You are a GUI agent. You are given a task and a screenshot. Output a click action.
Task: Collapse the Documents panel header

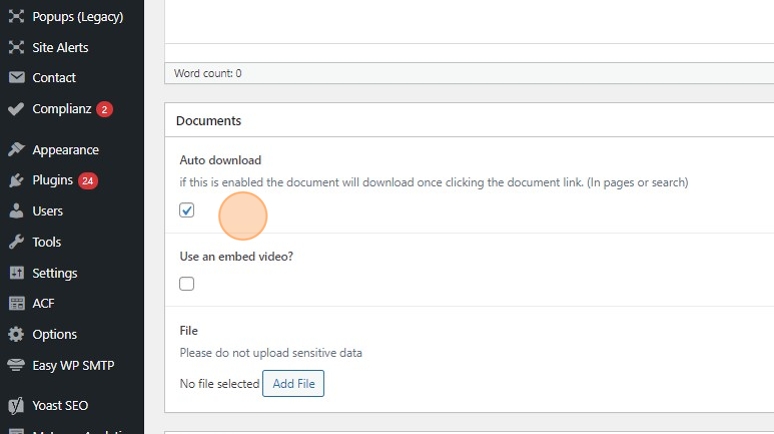pos(209,121)
